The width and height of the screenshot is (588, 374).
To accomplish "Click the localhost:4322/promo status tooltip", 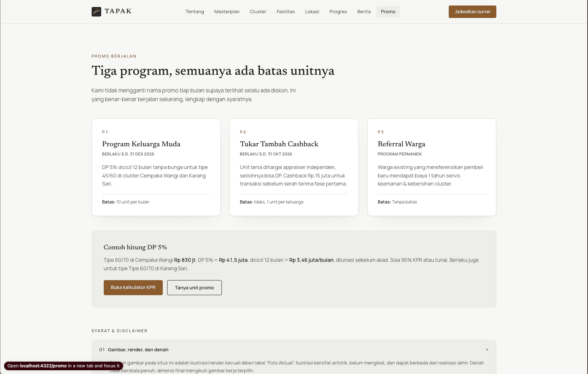I will [63, 366].
